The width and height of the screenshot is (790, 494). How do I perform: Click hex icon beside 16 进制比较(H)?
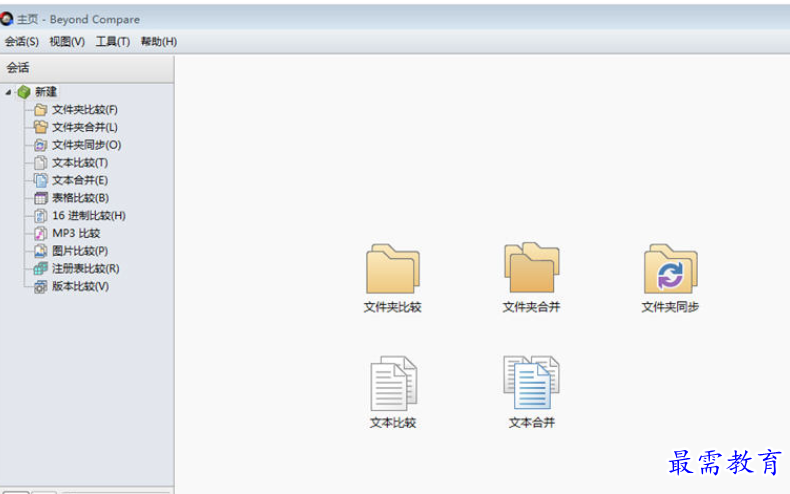click(x=41, y=216)
